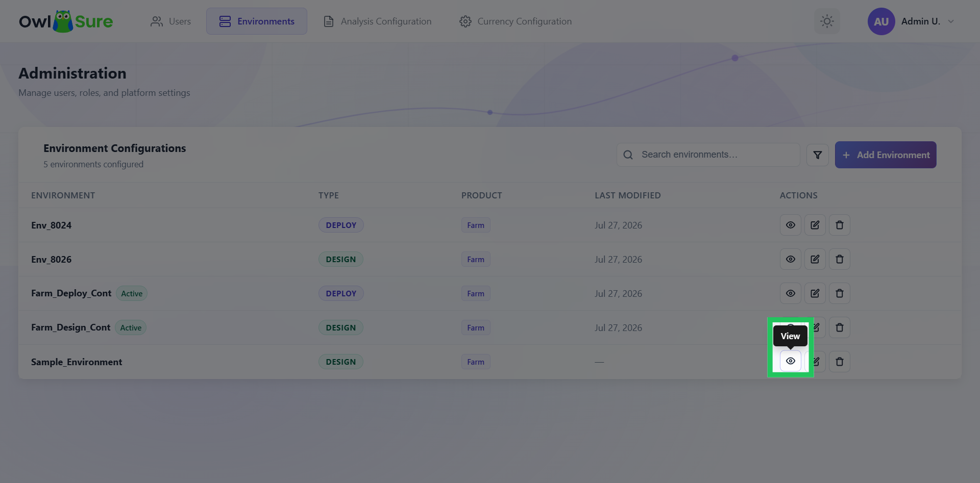Viewport: 980px width, 483px height.
Task: Toggle the light/dark theme sun icon
Action: point(826,21)
